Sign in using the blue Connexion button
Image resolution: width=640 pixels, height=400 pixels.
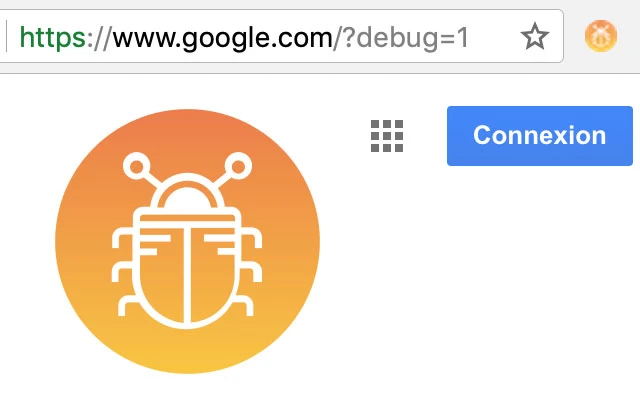pyautogui.click(x=540, y=136)
